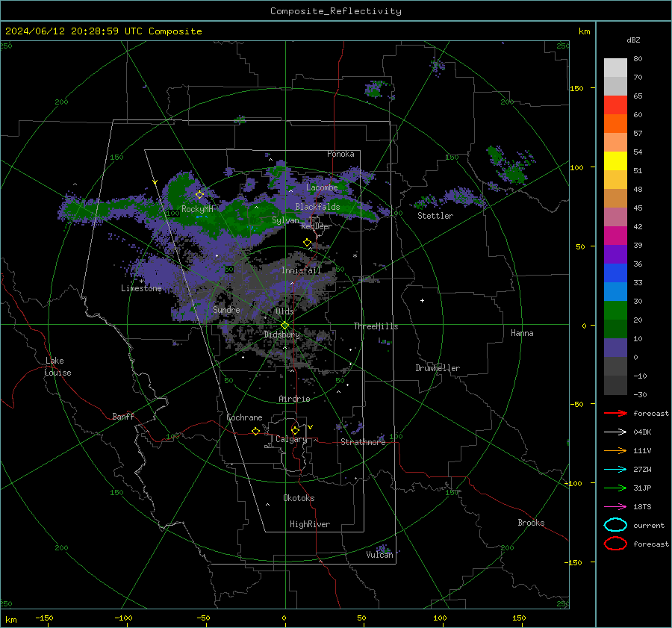This screenshot has width=672, height=628.
Task: Click the Vulcan town label
Action: [x=379, y=555]
